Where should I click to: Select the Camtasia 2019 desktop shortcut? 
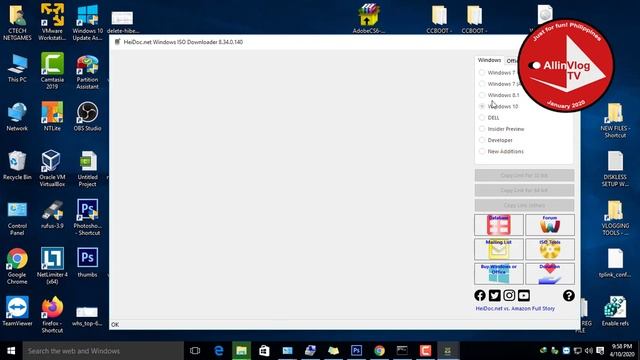[x=52, y=71]
